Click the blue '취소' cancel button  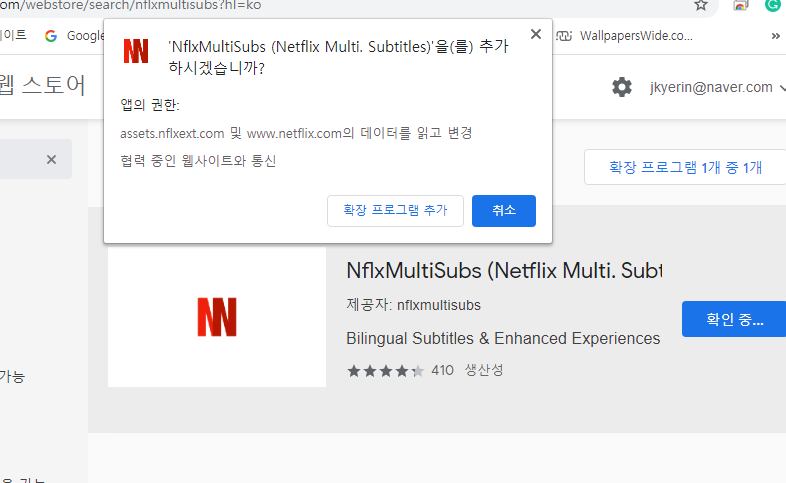pyautogui.click(x=504, y=210)
